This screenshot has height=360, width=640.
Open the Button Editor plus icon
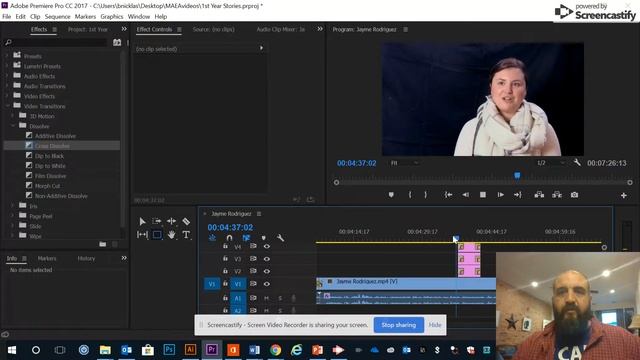pos(624,196)
